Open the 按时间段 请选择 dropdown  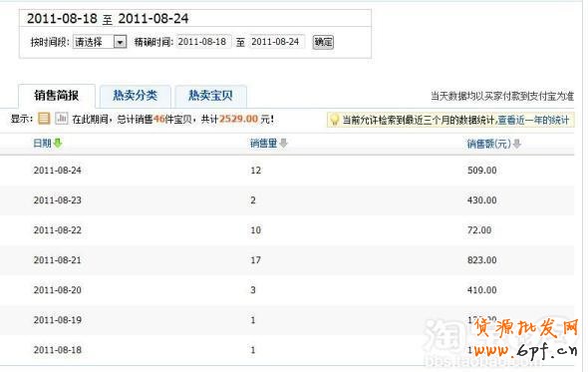coord(100,42)
